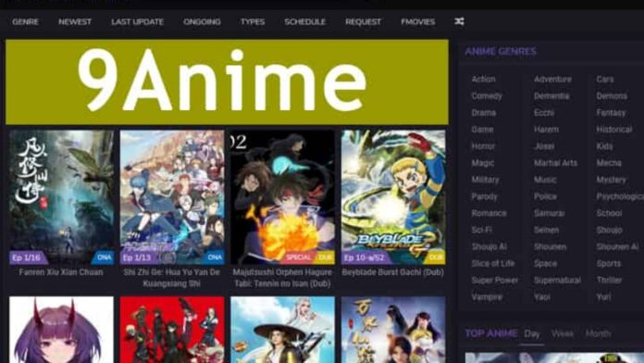This screenshot has height=363, width=644.
Task: Select the Music genre
Action: coord(545,180)
